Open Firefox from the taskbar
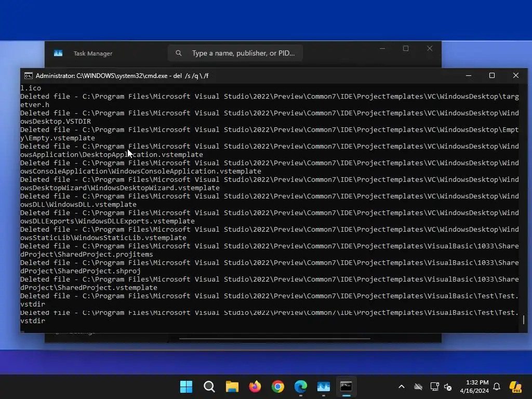The width and height of the screenshot is (532, 399). [x=255, y=387]
